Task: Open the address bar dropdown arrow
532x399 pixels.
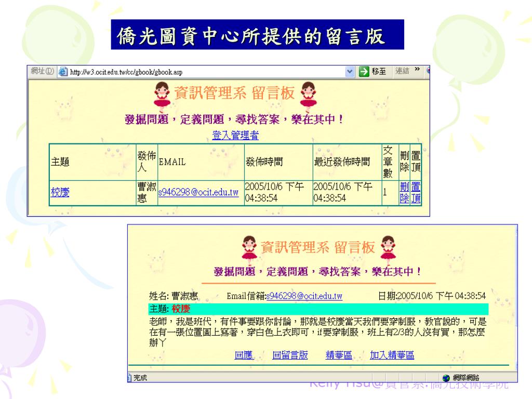Action: [x=350, y=72]
